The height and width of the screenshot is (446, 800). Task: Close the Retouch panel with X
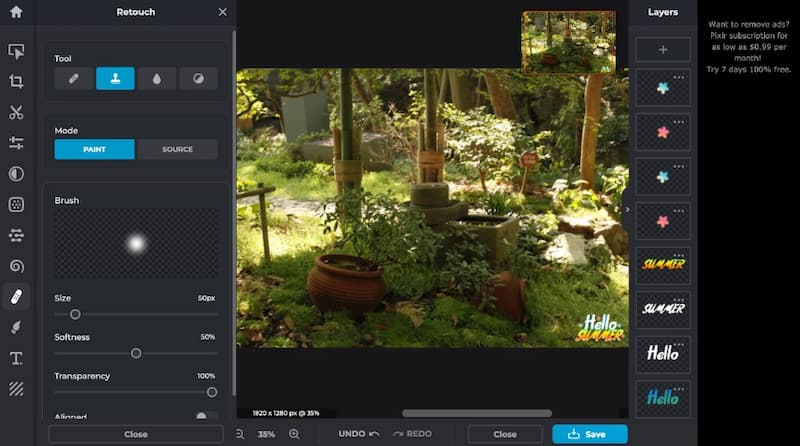coord(222,12)
